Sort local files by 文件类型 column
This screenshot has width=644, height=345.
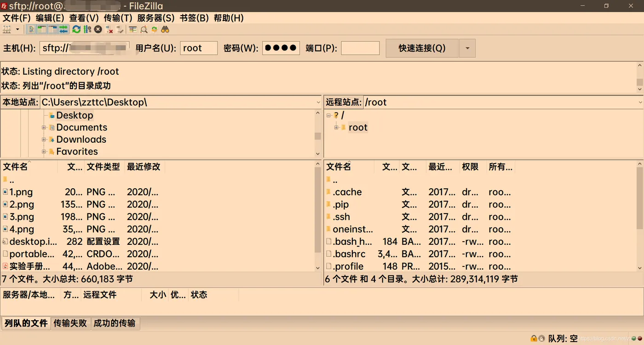[x=104, y=167]
